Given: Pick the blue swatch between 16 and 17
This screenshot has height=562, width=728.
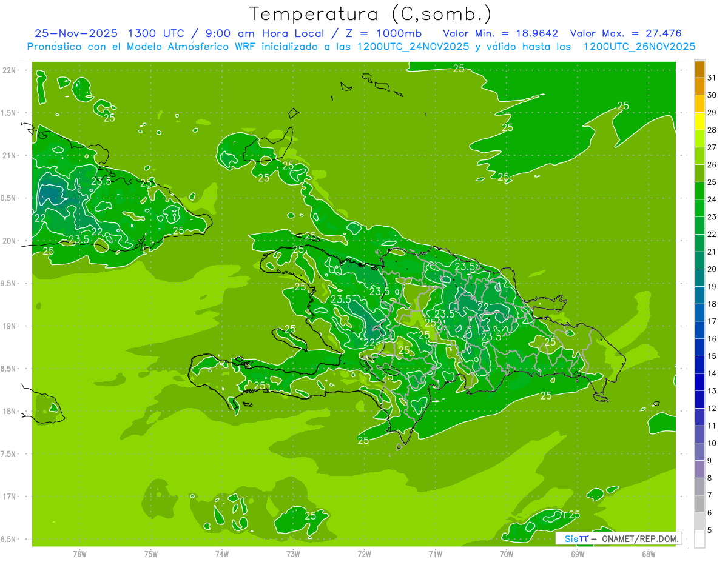Looking at the screenshot, I should pyautogui.click(x=699, y=330).
